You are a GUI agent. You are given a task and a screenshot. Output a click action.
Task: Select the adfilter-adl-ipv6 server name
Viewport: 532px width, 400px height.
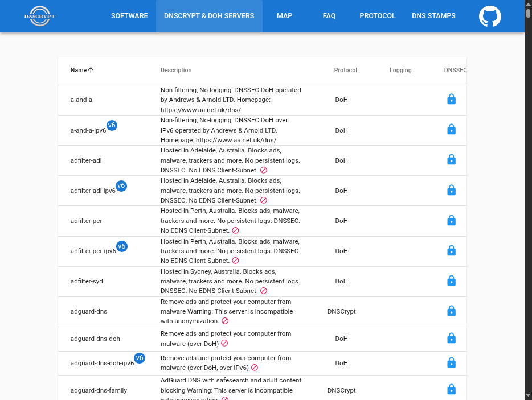pyautogui.click(x=93, y=191)
